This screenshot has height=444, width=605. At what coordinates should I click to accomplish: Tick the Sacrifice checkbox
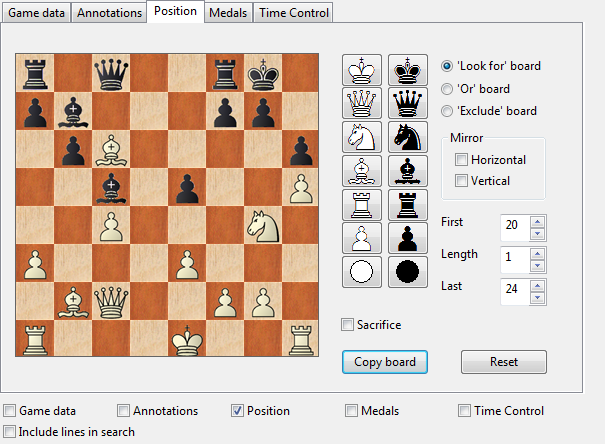pyautogui.click(x=347, y=325)
